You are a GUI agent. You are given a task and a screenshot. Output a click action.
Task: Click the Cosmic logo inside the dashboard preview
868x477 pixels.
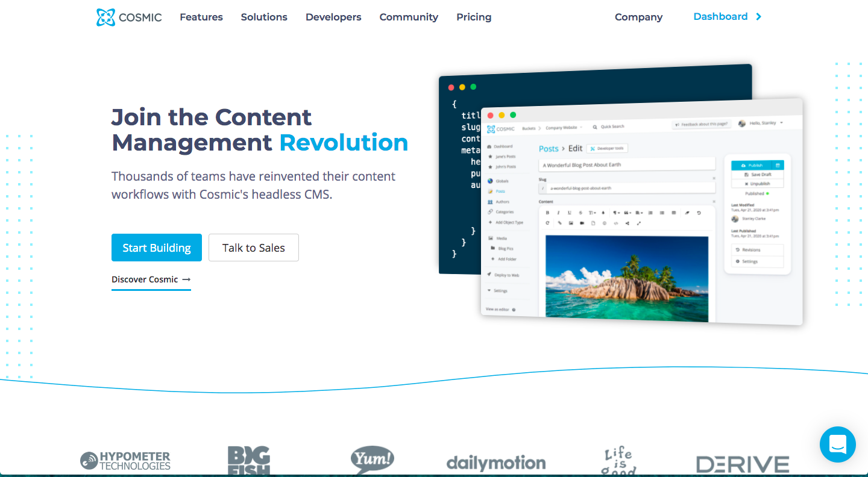point(501,129)
